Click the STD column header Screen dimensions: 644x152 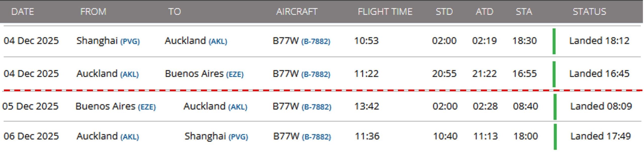444,12
